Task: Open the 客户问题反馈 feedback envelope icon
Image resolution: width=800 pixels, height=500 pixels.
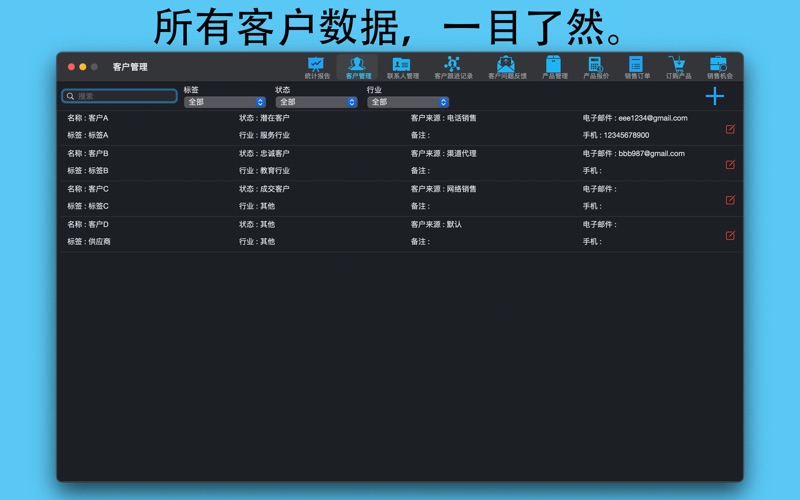Action: point(507,67)
